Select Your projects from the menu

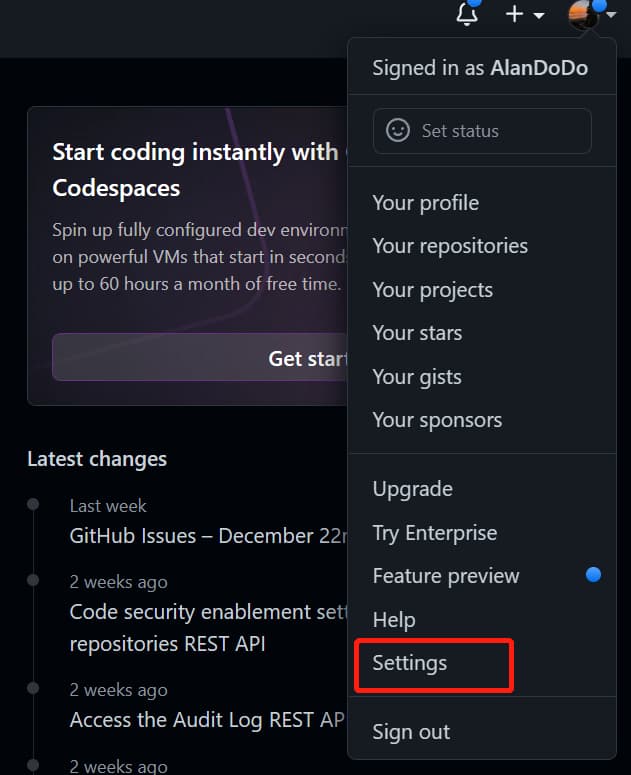(432, 290)
